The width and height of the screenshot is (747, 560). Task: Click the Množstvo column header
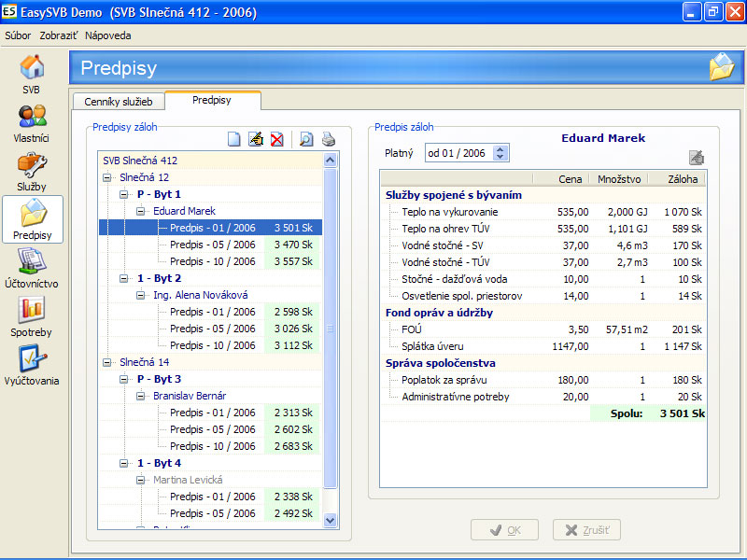(x=619, y=179)
